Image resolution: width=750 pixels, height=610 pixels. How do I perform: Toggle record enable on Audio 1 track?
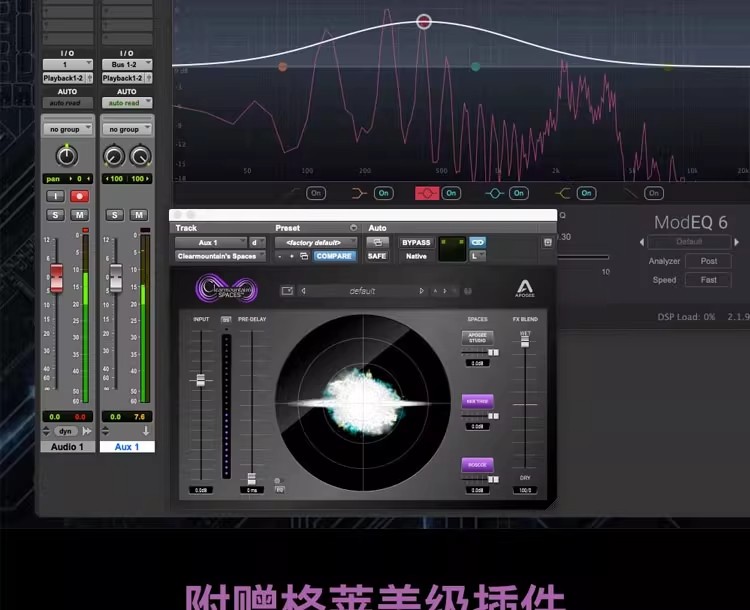[79, 196]
